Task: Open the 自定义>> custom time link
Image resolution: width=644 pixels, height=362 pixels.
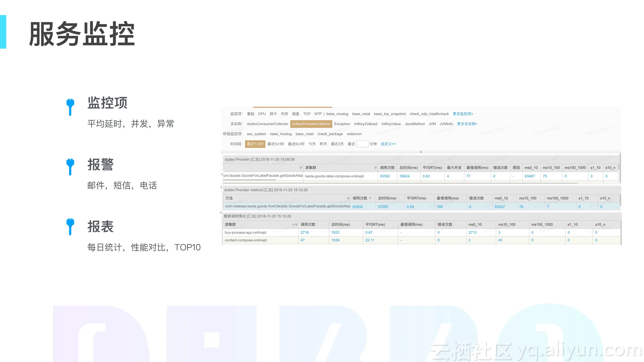Action: (x=388, y=144)
